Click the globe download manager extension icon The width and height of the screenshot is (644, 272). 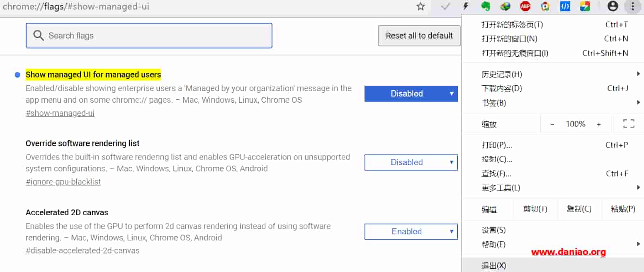click(505, 6)
